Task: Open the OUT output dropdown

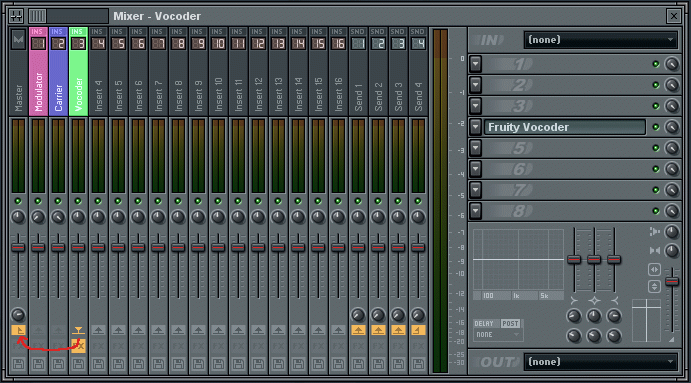Action: [x=601, y=362]
